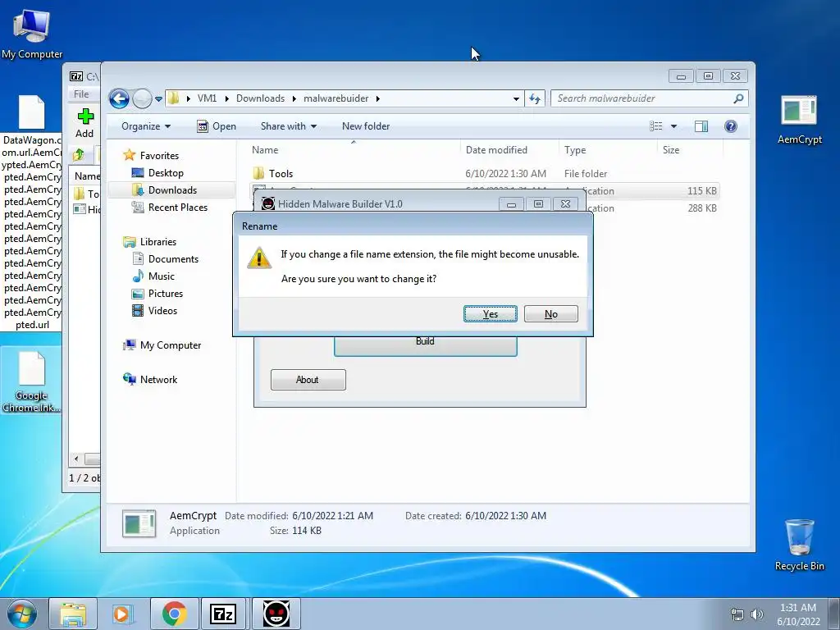Click the up-folder icon in 7-Zip

pyautogui.click(x=79, y=155)
